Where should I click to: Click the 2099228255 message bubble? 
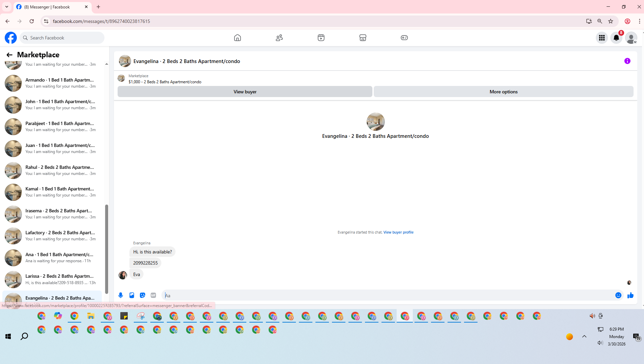145,263
